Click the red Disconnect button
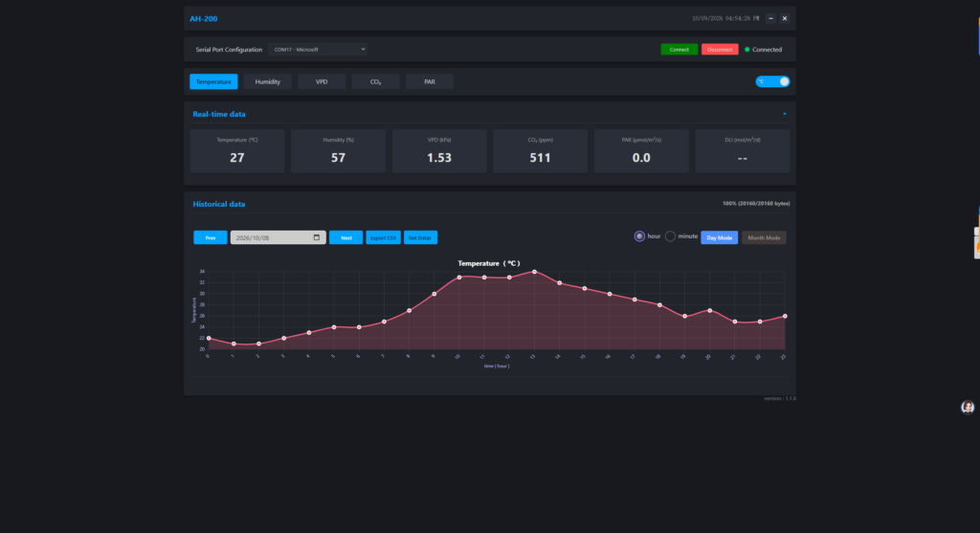Screen dimensions: 980x533 click(720, 50)
